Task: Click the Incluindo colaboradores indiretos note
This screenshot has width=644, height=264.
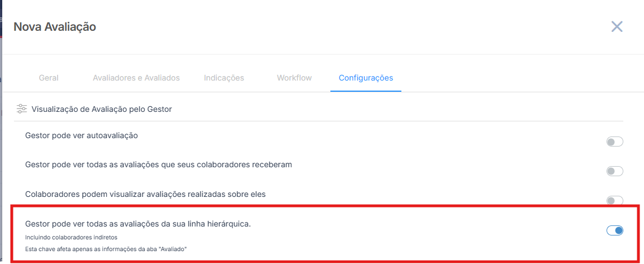Action: (x=72, y=237)
